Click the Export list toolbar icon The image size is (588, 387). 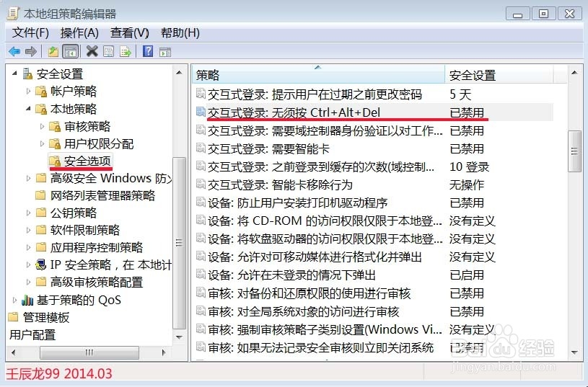pos(126,51)
